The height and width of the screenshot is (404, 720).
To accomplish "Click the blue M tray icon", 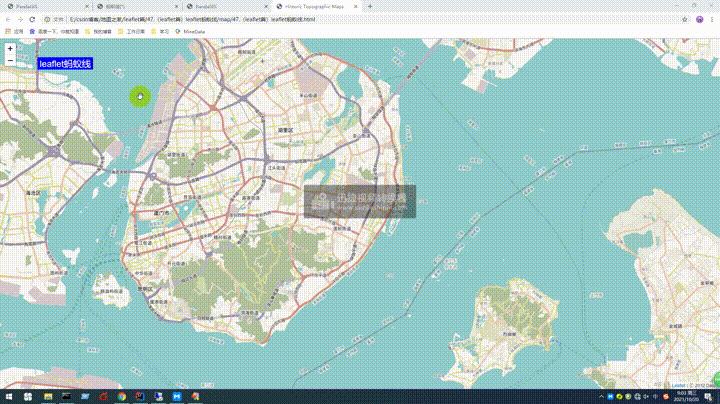I will point(610,397).
